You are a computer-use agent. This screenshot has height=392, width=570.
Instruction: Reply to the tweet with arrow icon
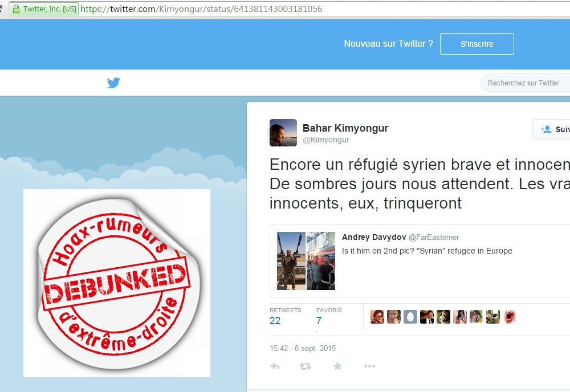pos(275,366)
